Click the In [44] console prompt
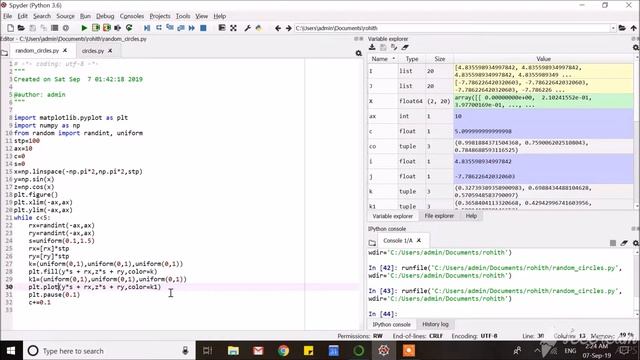 click(382, 314)
